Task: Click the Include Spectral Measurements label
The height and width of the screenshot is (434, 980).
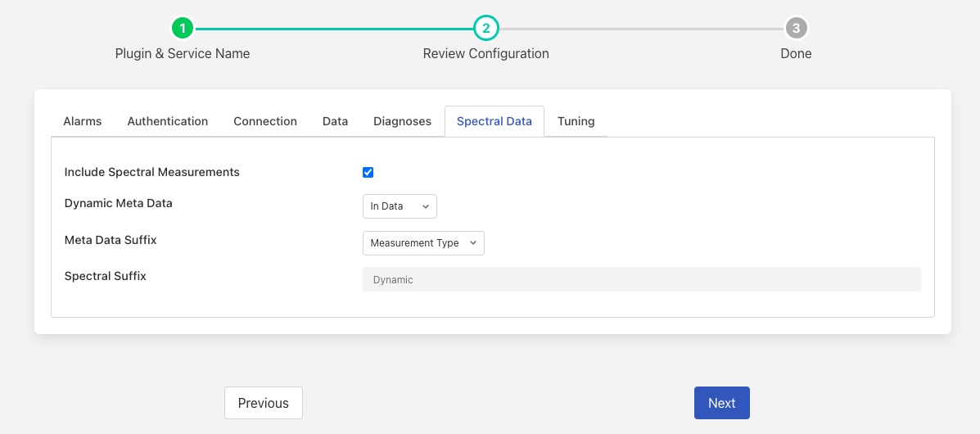Action: point(152,172)
